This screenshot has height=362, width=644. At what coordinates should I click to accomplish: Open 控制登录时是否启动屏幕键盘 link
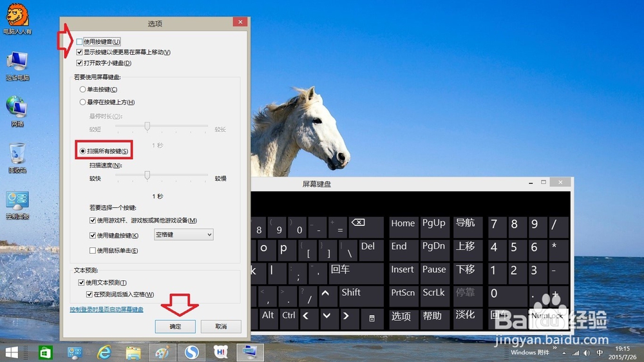point(106,309)
